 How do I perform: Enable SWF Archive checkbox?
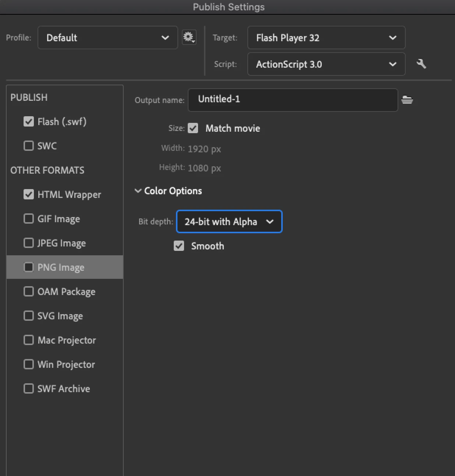point(29,388)
